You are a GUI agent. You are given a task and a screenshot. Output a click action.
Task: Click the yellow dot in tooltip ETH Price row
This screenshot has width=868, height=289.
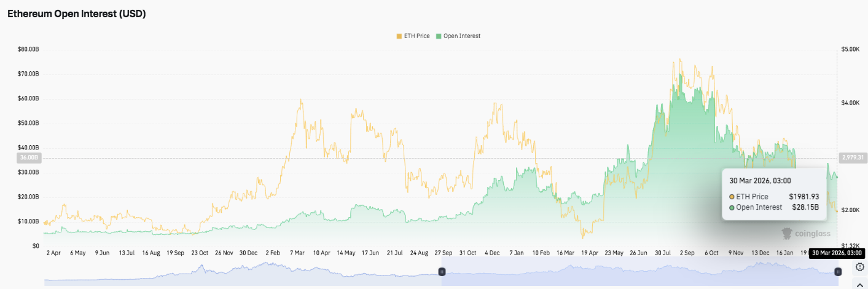click(x=732, y=197)
